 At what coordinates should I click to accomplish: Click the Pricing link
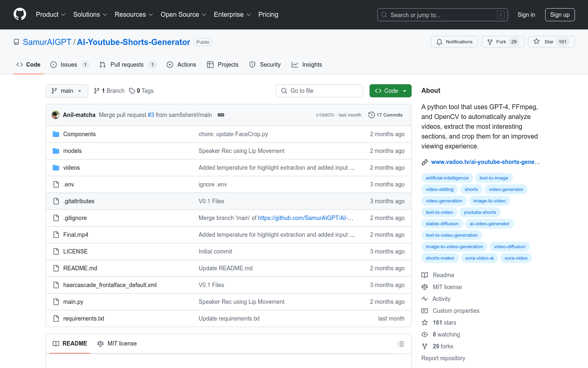tap(268, 14)
